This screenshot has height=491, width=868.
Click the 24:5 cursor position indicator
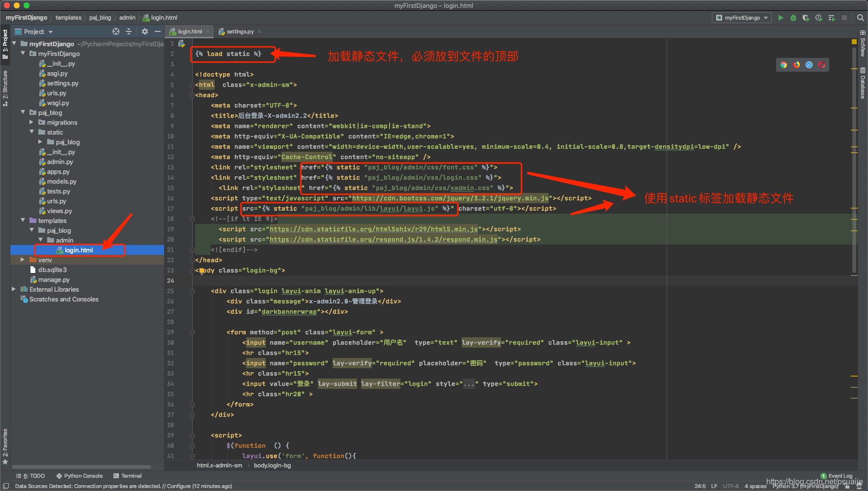pos(700,486)
